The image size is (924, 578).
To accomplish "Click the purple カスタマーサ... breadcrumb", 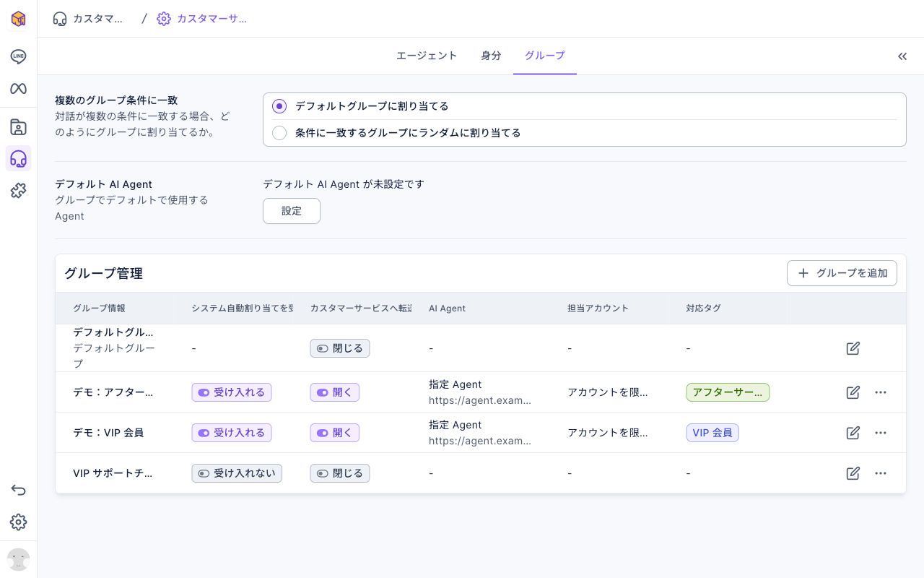I will click(202, 19).
